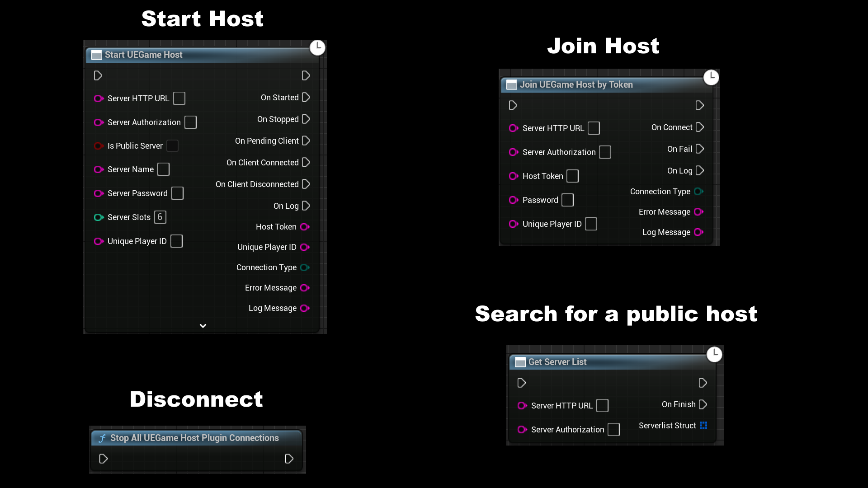Select the Connection Type output pin on Start node
868x488 pixels.
pos(305,267)
